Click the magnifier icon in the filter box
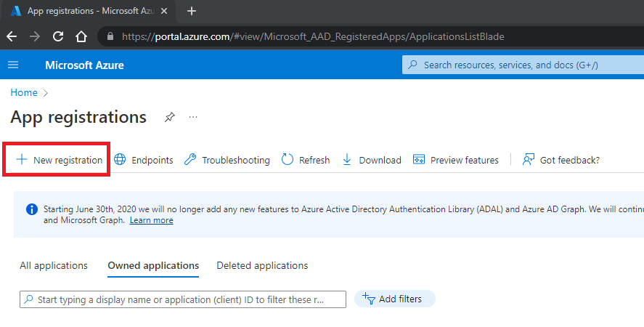This screenshot has height=327, width=644. click(x=28, y=299)
